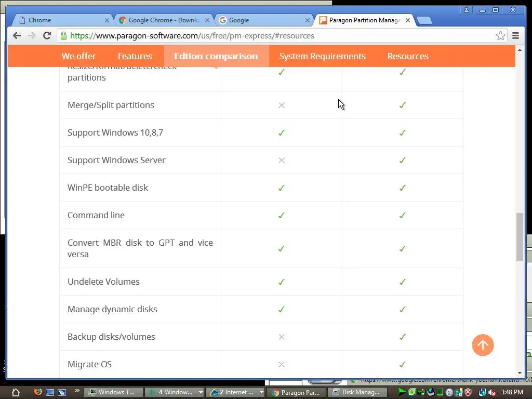The width and height of the screenshot is (532, 399).
Task: Click the 'Manage dynamic disks' text
Action: [112, 309]
